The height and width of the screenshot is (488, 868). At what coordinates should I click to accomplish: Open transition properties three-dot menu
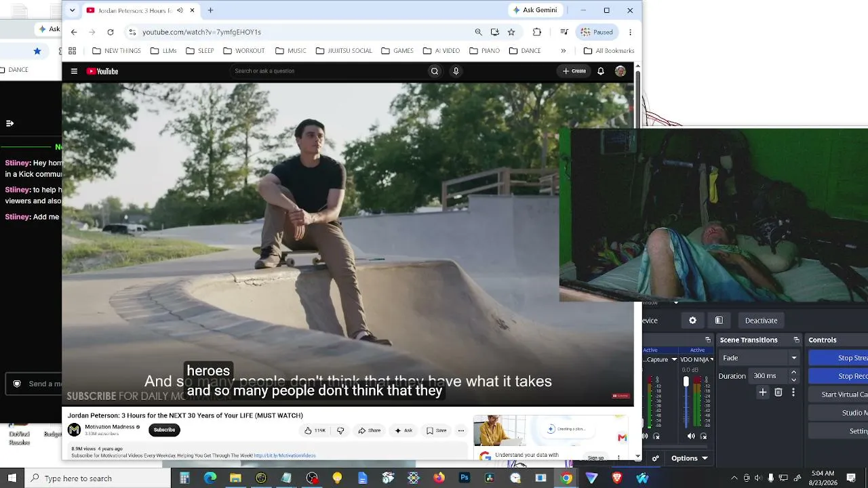pos(793,392)
